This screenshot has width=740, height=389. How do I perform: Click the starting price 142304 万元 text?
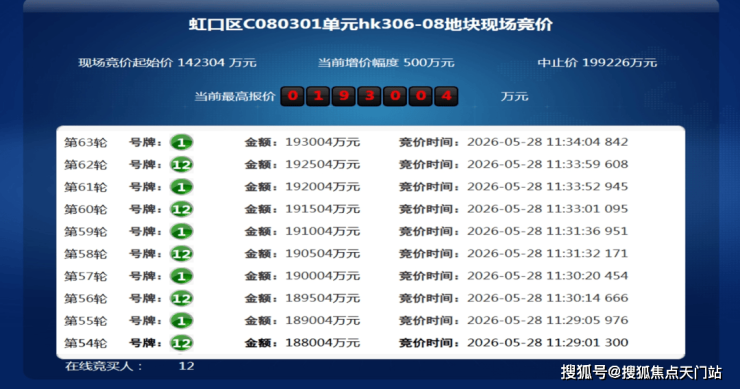[217, 63]
